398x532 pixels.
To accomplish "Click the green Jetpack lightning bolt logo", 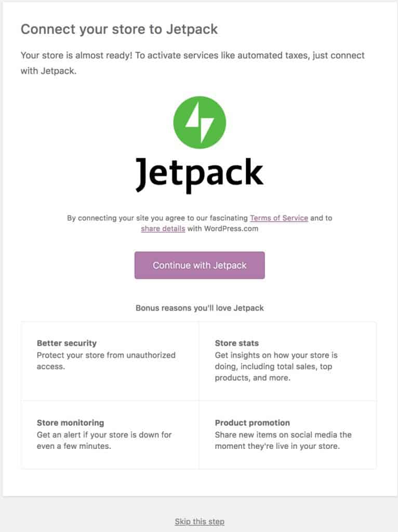I will (200, 123).
